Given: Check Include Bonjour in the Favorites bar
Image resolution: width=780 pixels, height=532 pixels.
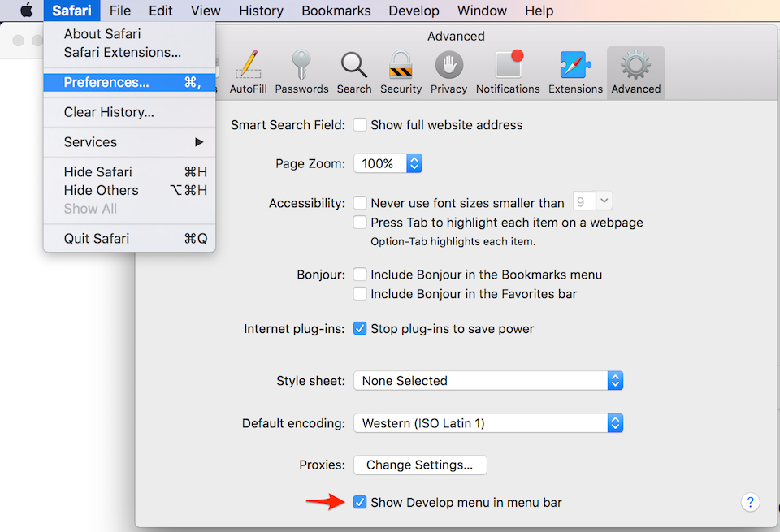Looking at the screenshot, I should coord(360,294).
